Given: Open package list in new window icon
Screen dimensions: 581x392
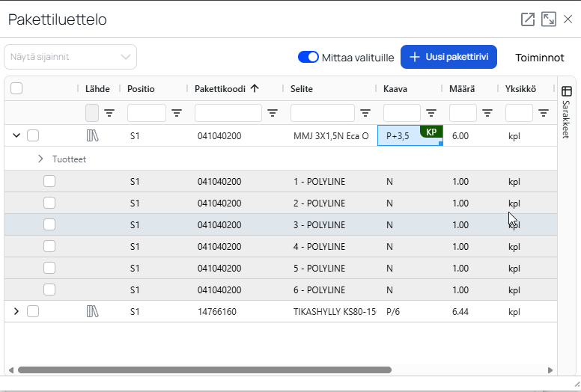Looking at the screenshot, I should pos(528,19).
